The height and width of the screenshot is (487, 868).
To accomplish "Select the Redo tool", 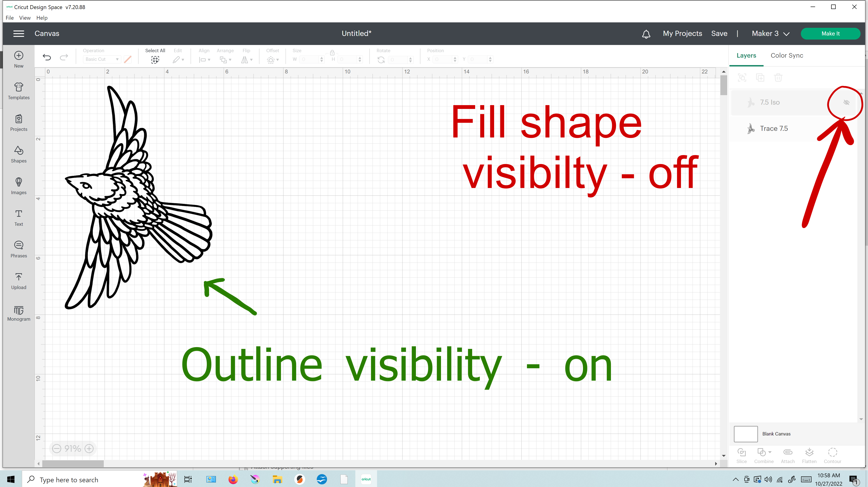I will coord(64,57).
